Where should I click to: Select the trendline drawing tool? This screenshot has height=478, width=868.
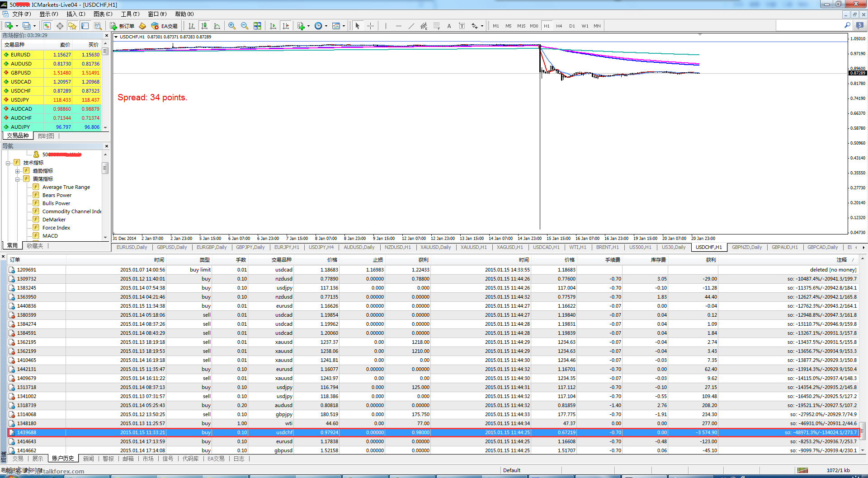(x=411, y=26)
